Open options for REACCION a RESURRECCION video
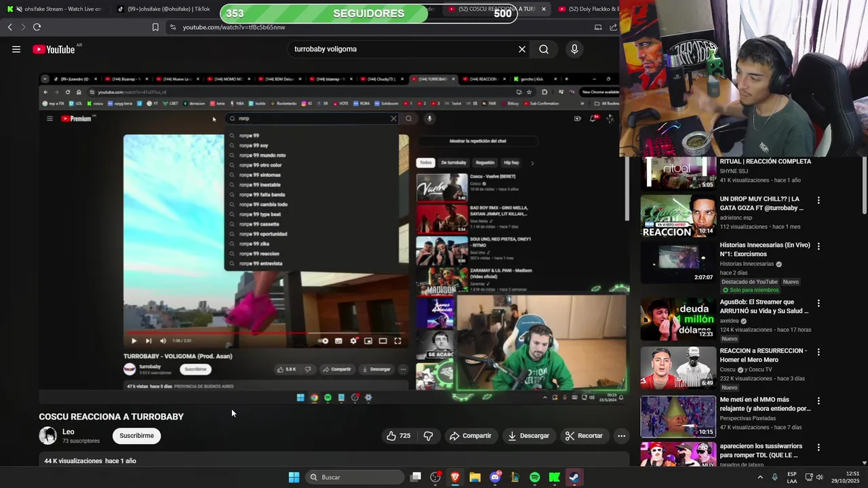Viewport: 868px width, 488px height. pyautogui.click(x=818, y=352)
